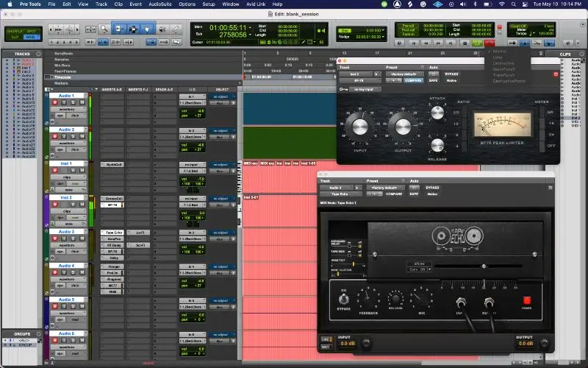Click Go to End transport button

click(x=451, y=43)
